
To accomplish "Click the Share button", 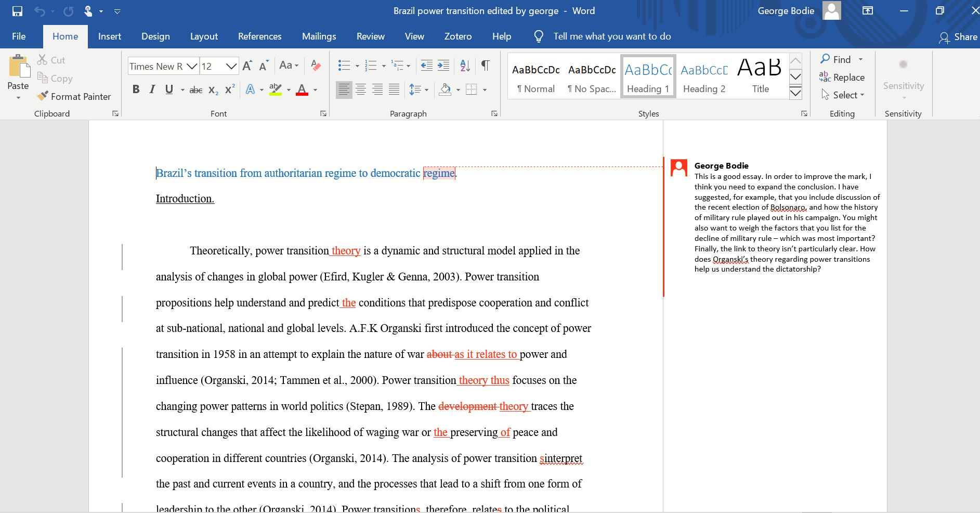I will pyautogui.click(x=958, y=37).
